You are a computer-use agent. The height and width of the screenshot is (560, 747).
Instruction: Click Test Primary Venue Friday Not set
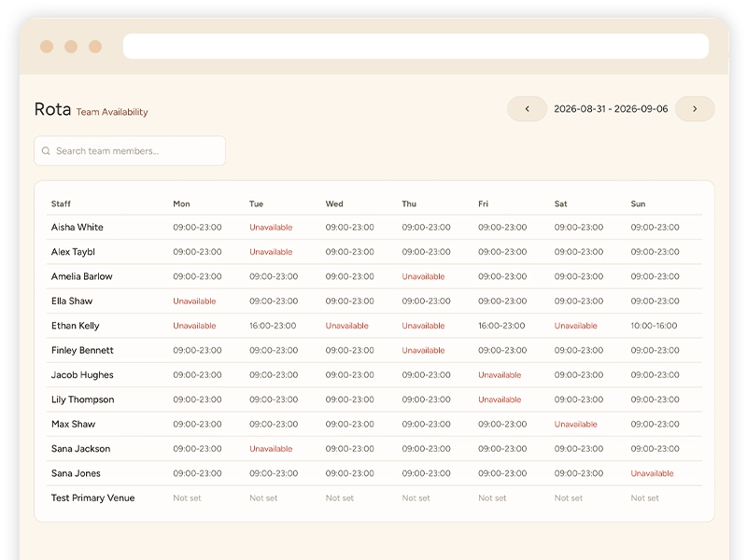pyautogui.click(x=492, y=498)
